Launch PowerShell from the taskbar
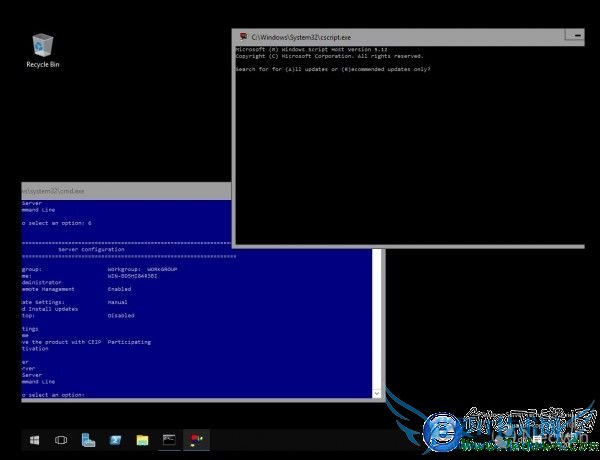Screen dimensions: 600x460 pos(115,440)
